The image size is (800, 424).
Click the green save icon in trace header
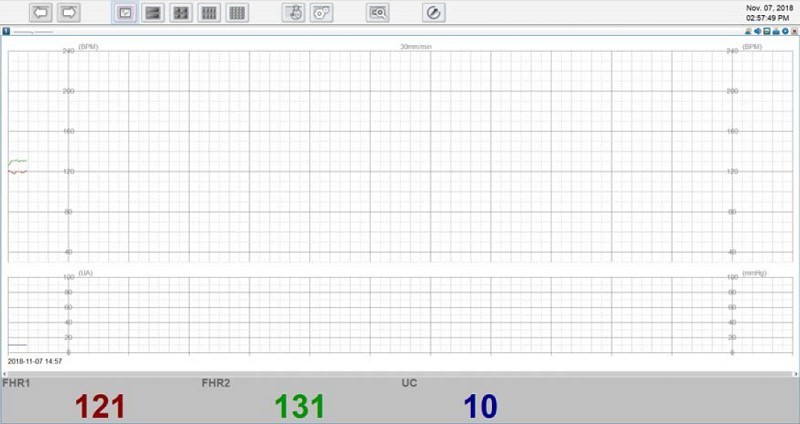[766, 32]
